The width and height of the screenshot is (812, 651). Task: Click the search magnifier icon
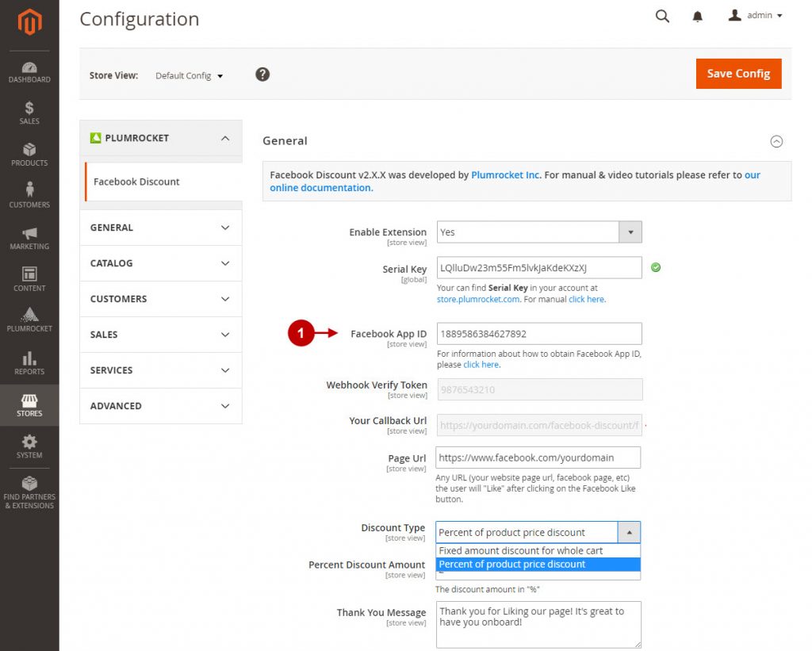[662, 16]
